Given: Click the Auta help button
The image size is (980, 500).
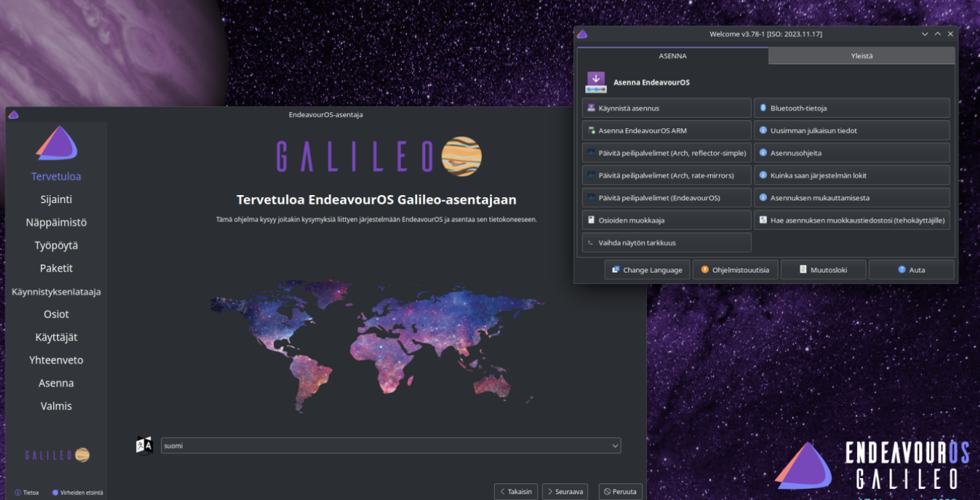Looking at the screenshot, I should [x=911, y=270].
